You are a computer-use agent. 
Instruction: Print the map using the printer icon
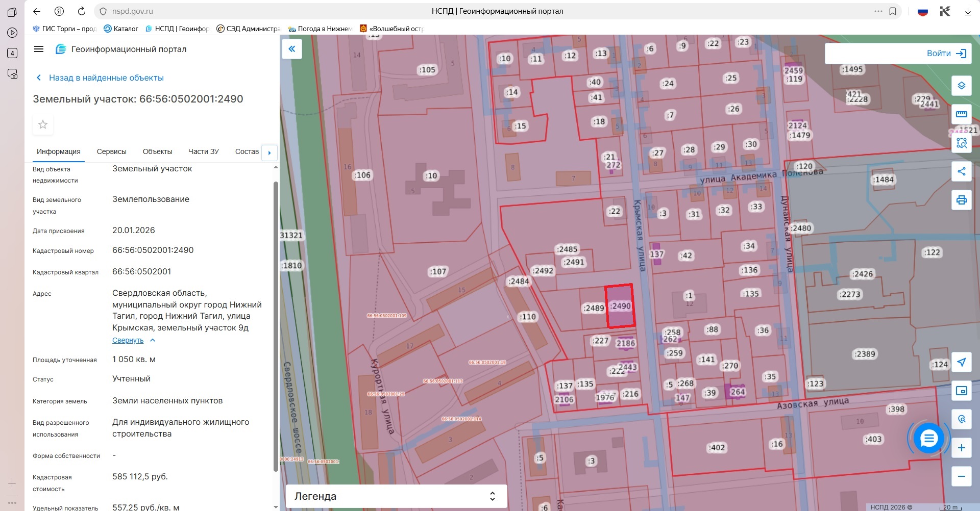pyautogui.click(x=961, y=200)
